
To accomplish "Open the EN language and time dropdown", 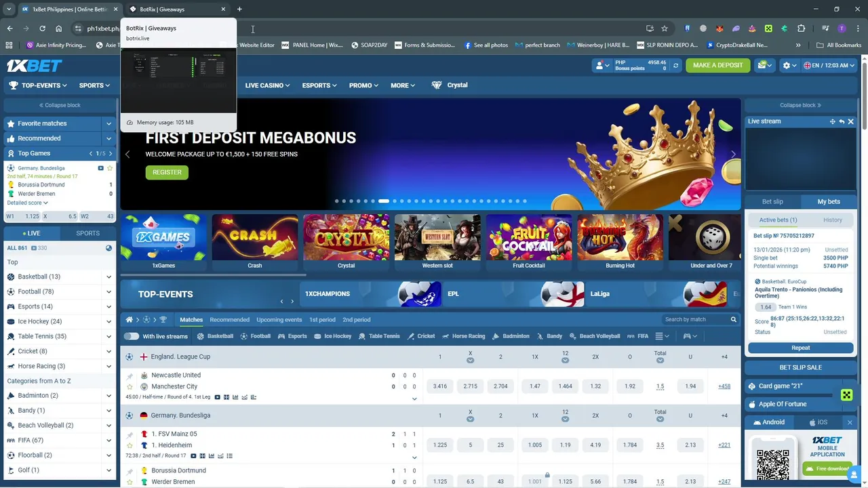I will 829,66.
